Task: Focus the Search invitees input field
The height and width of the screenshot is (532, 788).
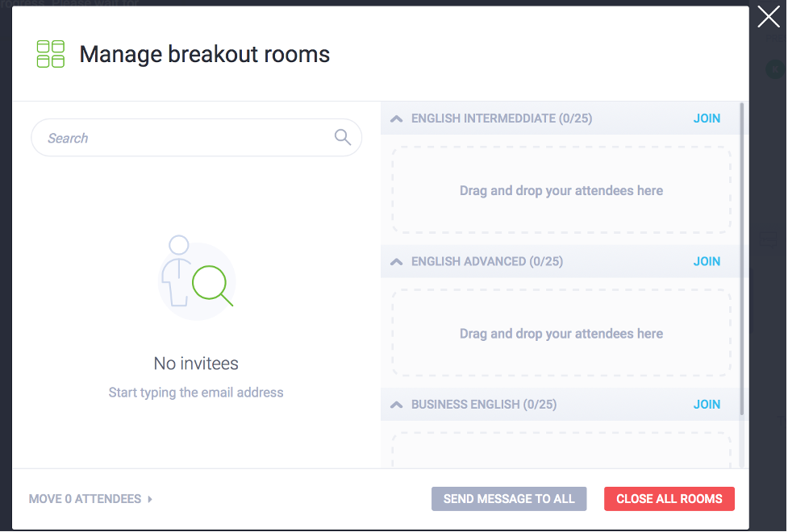Action: [197, 138]
